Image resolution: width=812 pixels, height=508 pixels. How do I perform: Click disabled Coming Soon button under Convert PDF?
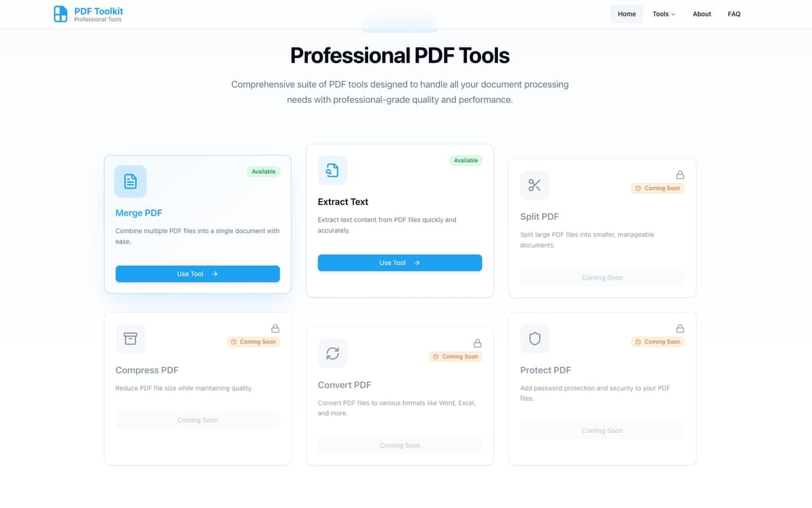click(x=400, y=445)
